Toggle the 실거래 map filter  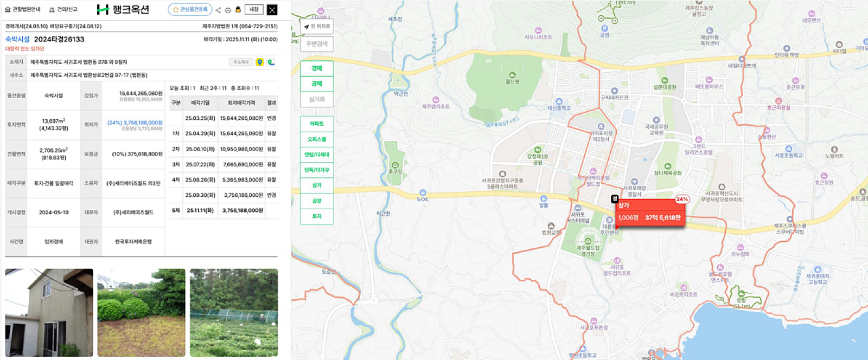coord(317,99)
